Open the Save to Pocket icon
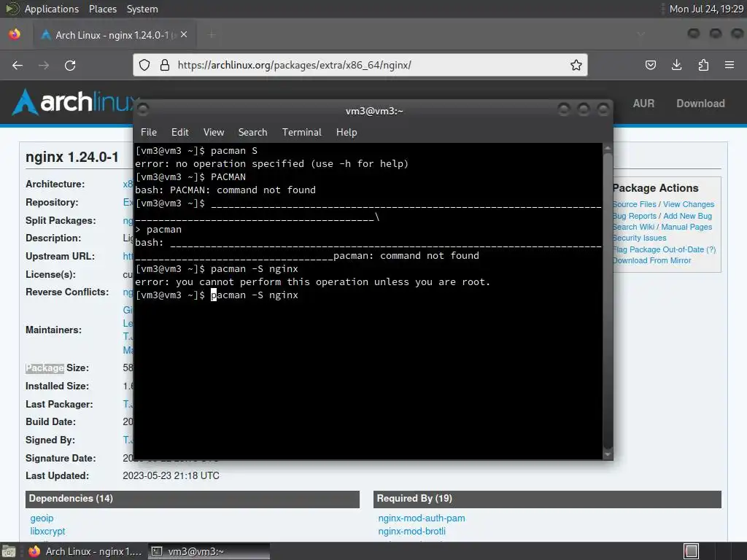 point(650,65)
